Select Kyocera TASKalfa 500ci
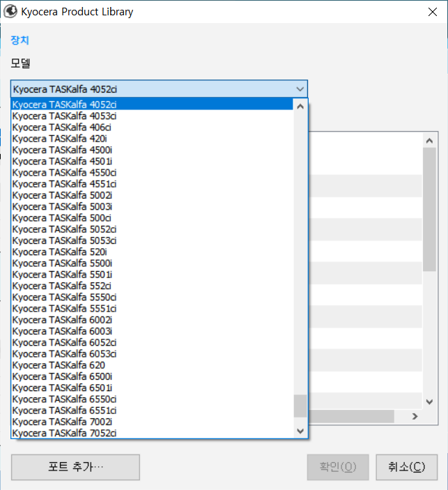Viewport: 448px width, 490px height. tap(152, 217)
